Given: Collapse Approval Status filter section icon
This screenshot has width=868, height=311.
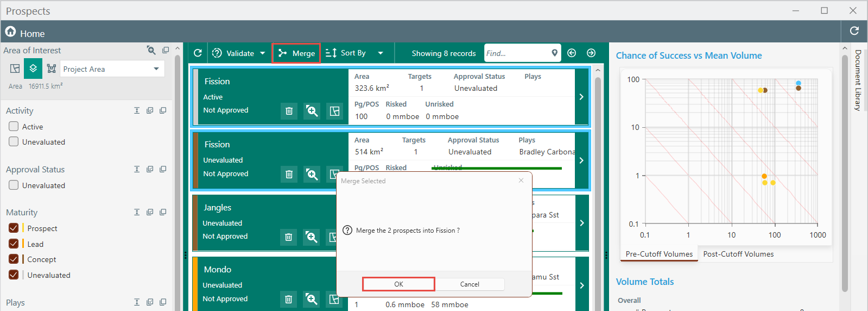Looking at the screenshot, I should pyautogui.click(x=137, y=169).
